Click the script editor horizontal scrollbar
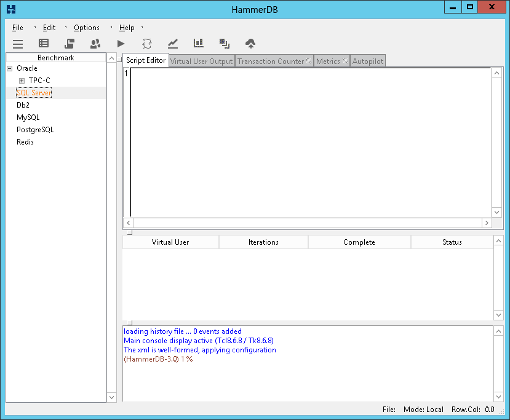Screen dimensions: 510x420 pyautogui.click(x=308, y=223)
